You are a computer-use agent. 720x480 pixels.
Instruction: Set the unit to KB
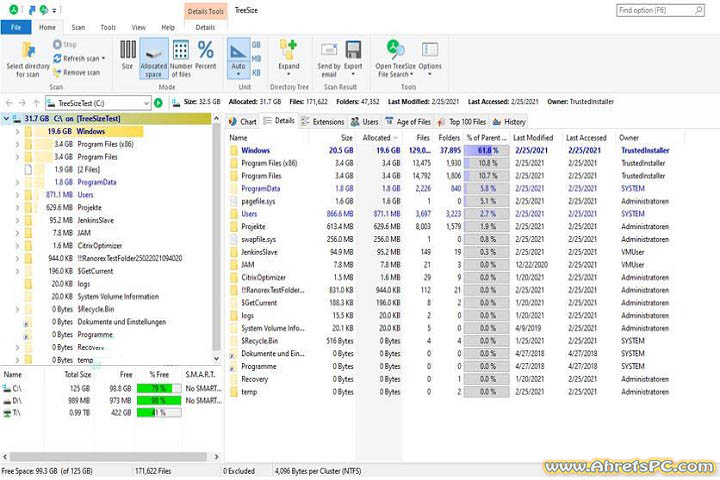(256, 73)
